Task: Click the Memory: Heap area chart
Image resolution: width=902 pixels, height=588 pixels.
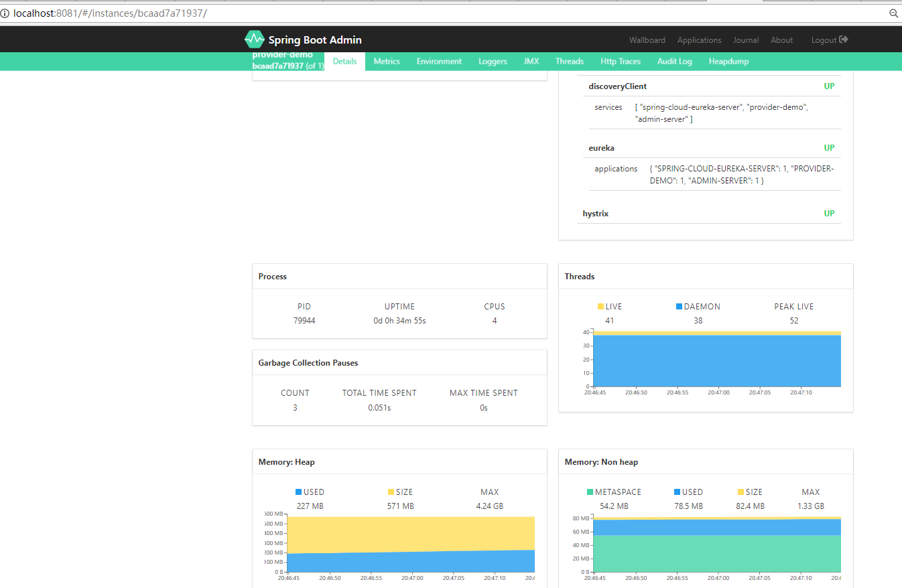Action: 411,544
